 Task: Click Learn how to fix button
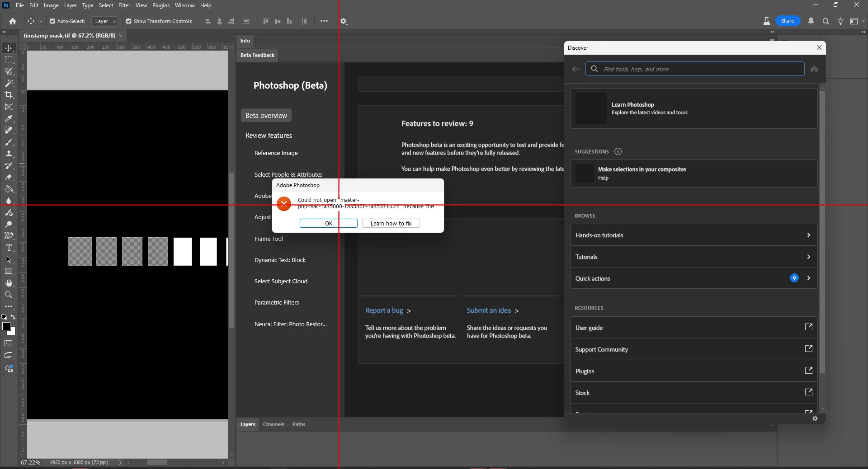(x=391, y=223)
